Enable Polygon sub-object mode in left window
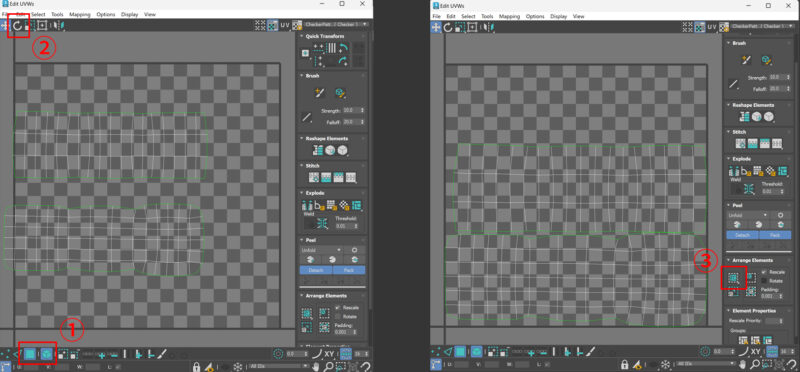Viewport: 800px width, 372px height. [30, 353]
